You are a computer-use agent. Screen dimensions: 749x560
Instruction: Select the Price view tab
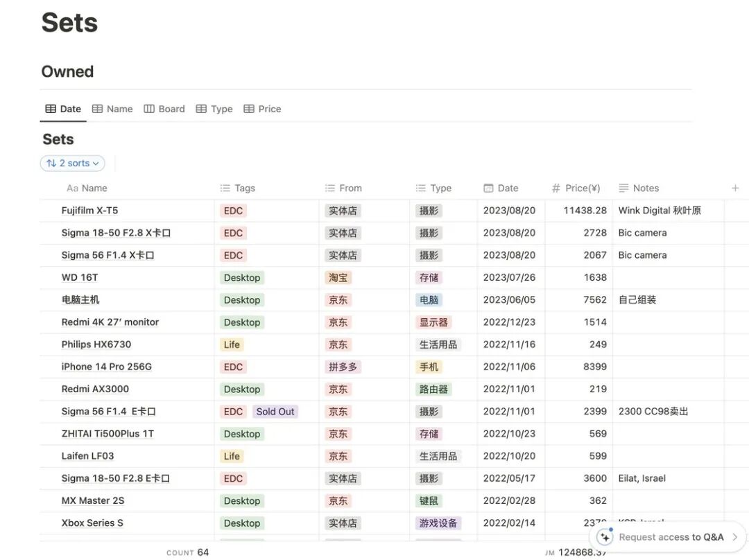[262, 109]
